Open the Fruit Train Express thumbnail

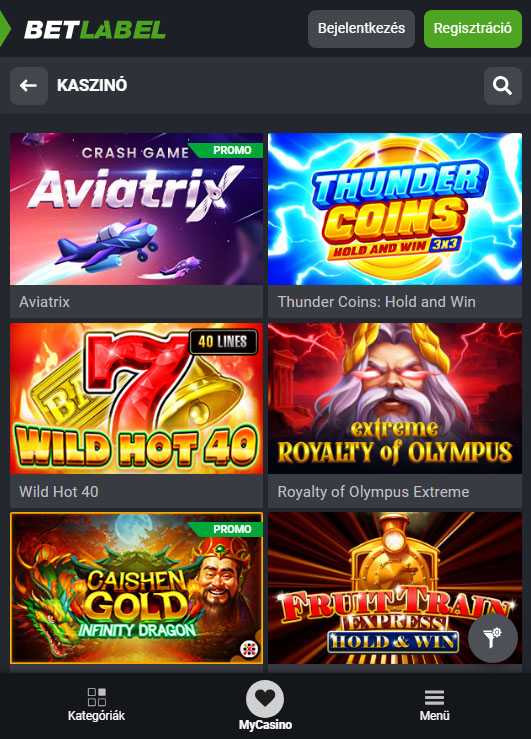395,588
